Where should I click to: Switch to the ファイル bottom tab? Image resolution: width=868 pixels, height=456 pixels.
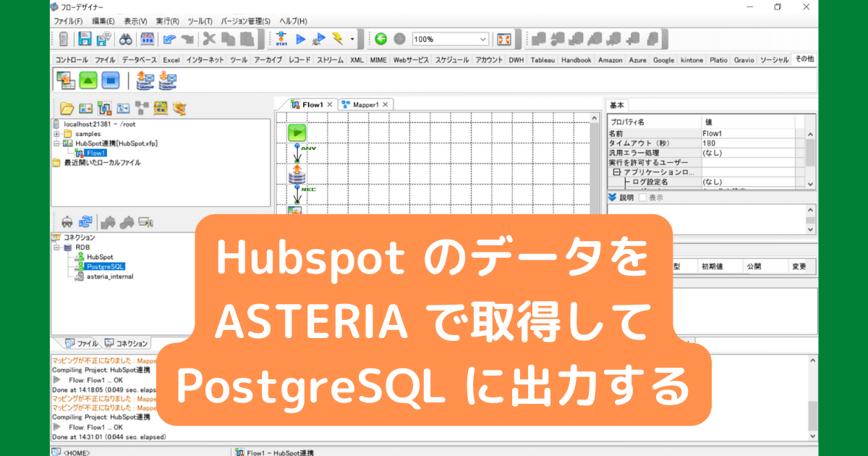[x=81, y=343]
